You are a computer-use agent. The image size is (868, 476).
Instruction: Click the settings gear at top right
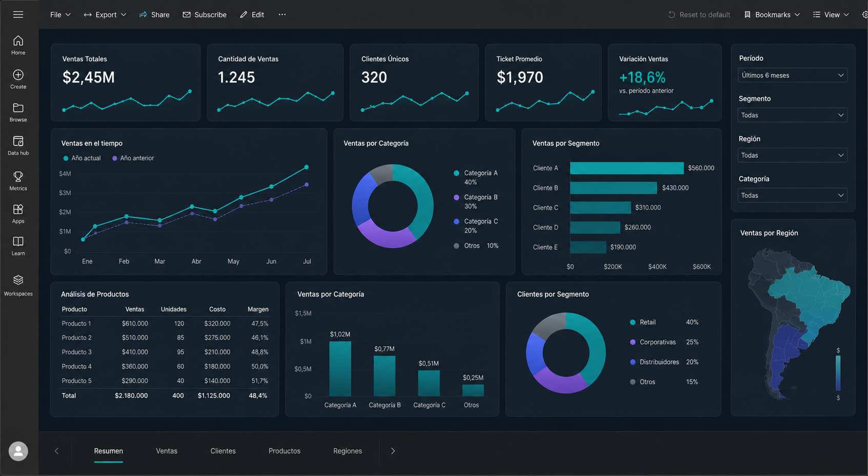[x=864, y=14]
